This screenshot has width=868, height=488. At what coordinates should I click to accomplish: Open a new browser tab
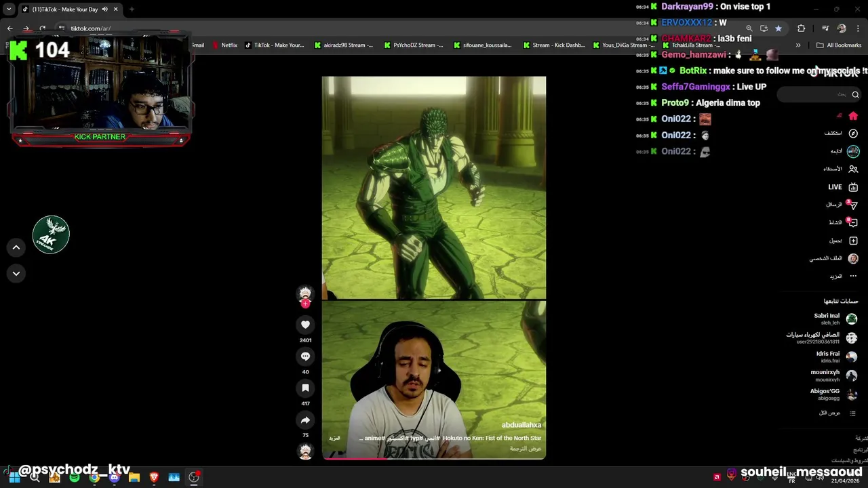click(x=132, y=9)
